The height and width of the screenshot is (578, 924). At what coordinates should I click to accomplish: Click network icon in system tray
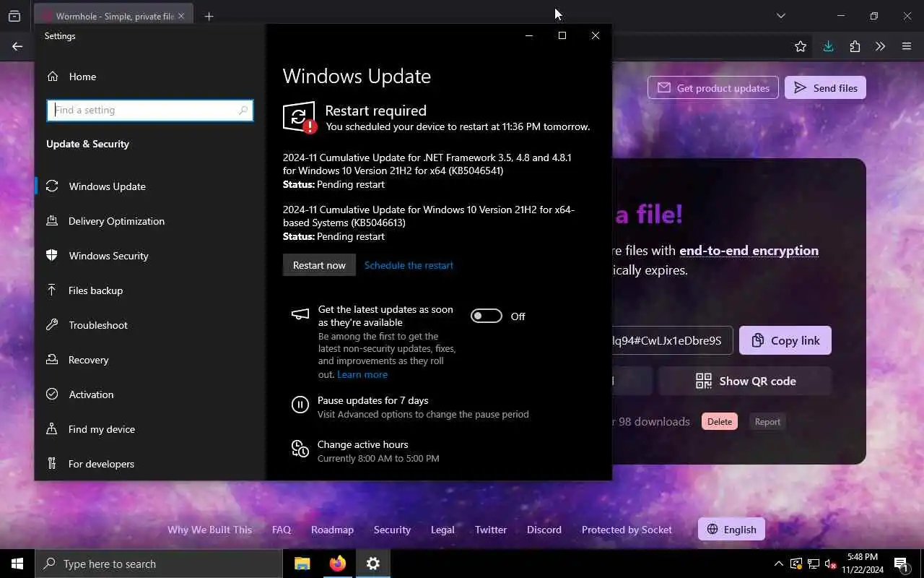(x=814, y=564)
